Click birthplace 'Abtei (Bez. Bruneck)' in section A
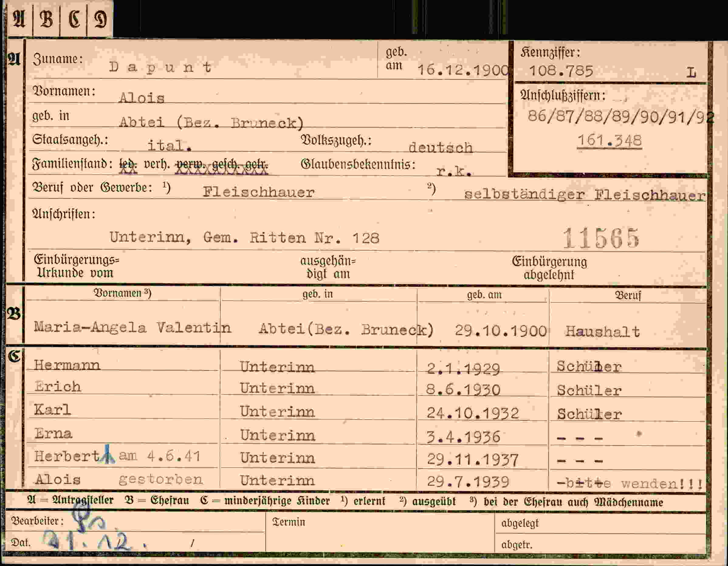Screen dimensions: 728x566 point(211,123)
